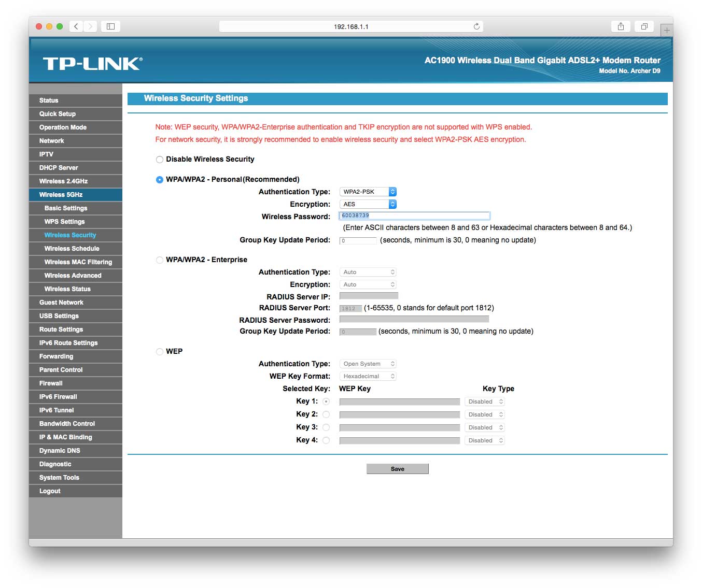Open Wireless 2.4GHz menu section
The image size is (702, 588).
63,181
